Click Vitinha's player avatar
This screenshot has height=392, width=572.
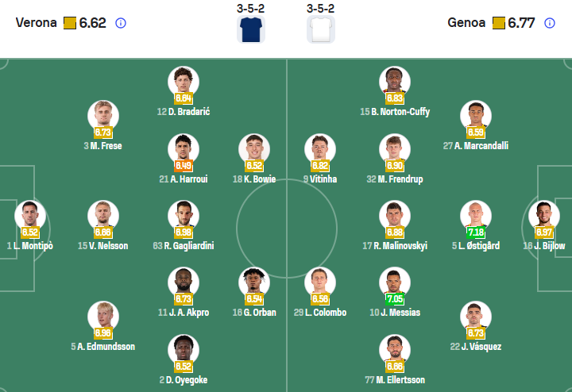pyautogui.click(x=320, y=148)
